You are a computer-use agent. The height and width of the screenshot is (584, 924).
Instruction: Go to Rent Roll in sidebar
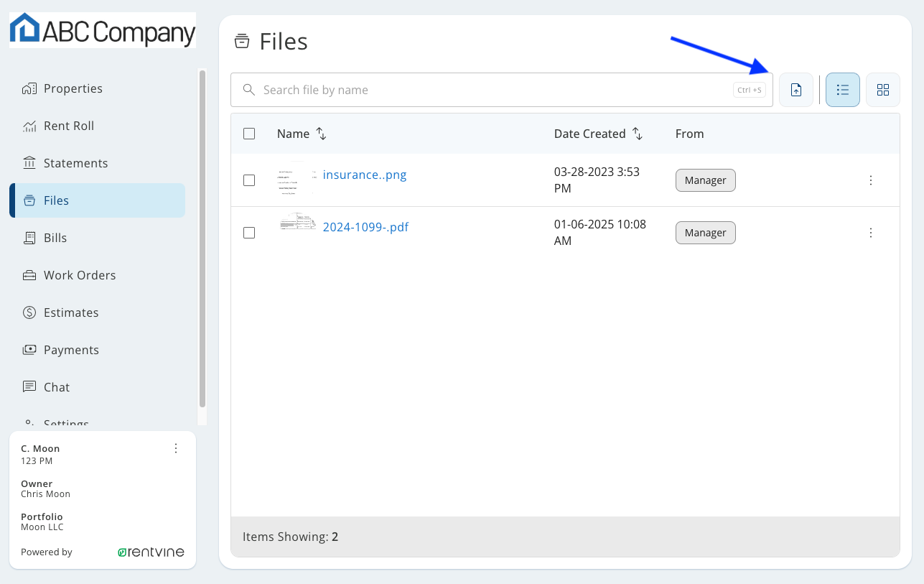point(68,126)
